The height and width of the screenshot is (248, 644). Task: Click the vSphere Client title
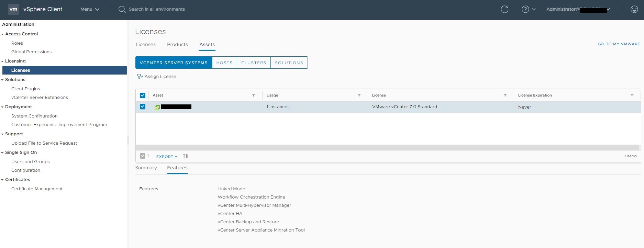click(43, 9)
